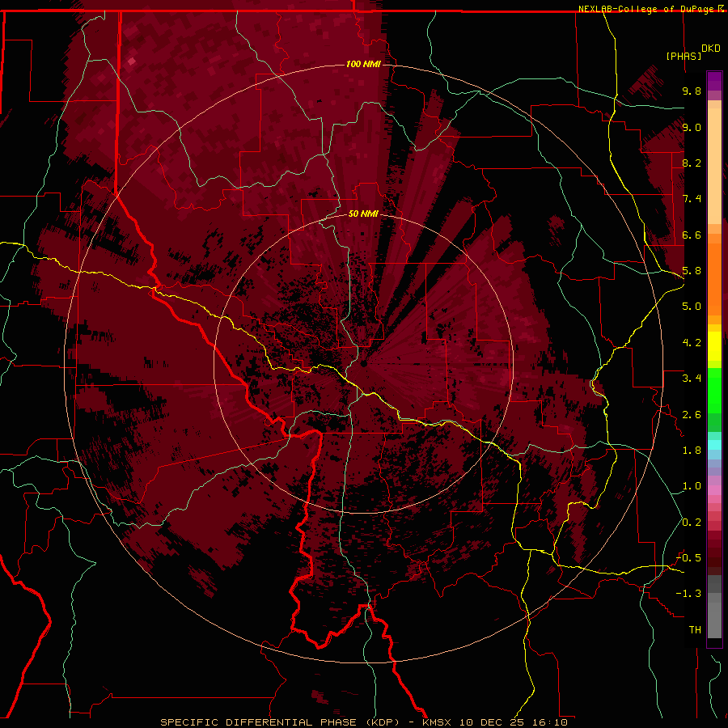Click the KMSX station identifier in the caption

pyautogui.click(x=438, y=722)
